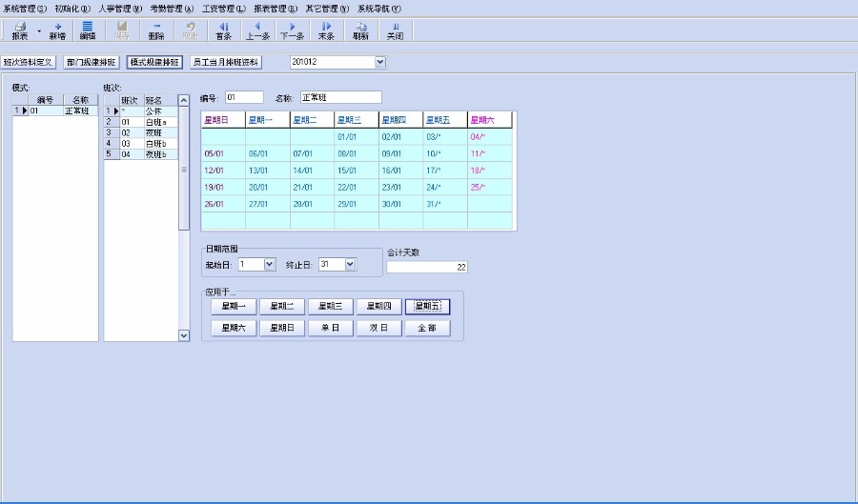Click the 编号 input field showing 01
The height and width of the screenshot is (504, 858).
click(244, 98)
